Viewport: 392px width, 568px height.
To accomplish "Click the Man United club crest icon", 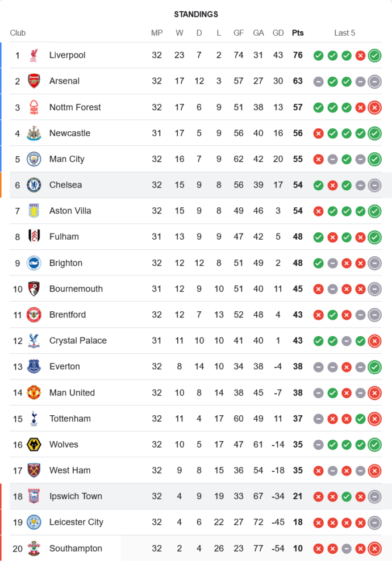I will click(34, 392).
